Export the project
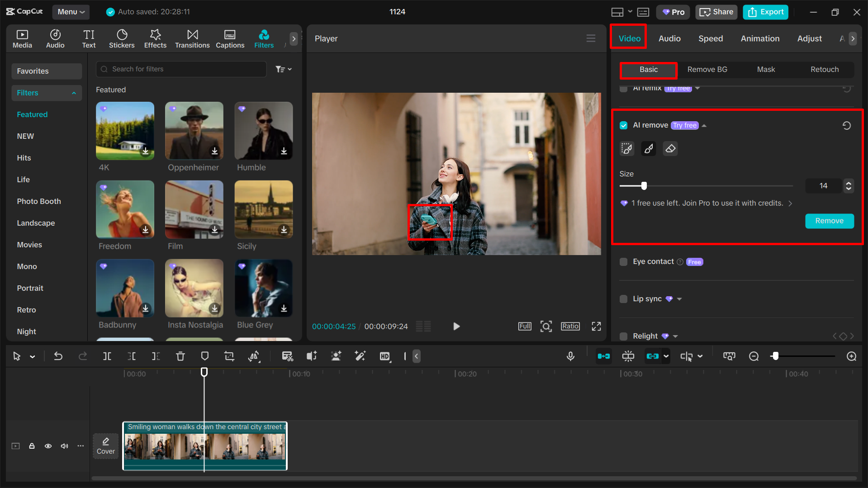 765,12
